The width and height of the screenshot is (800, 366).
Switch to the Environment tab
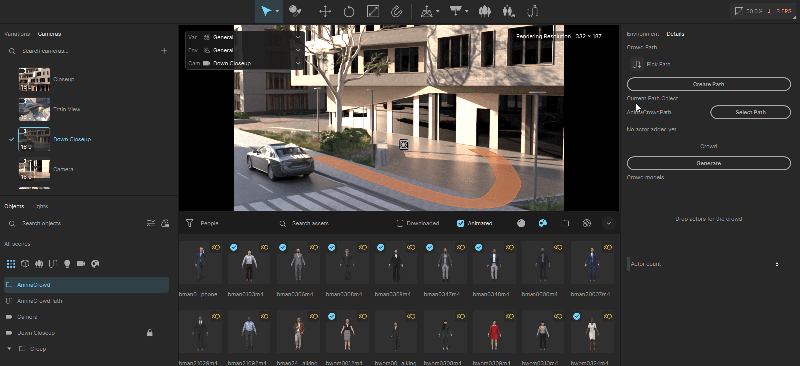tap(643, 34)
